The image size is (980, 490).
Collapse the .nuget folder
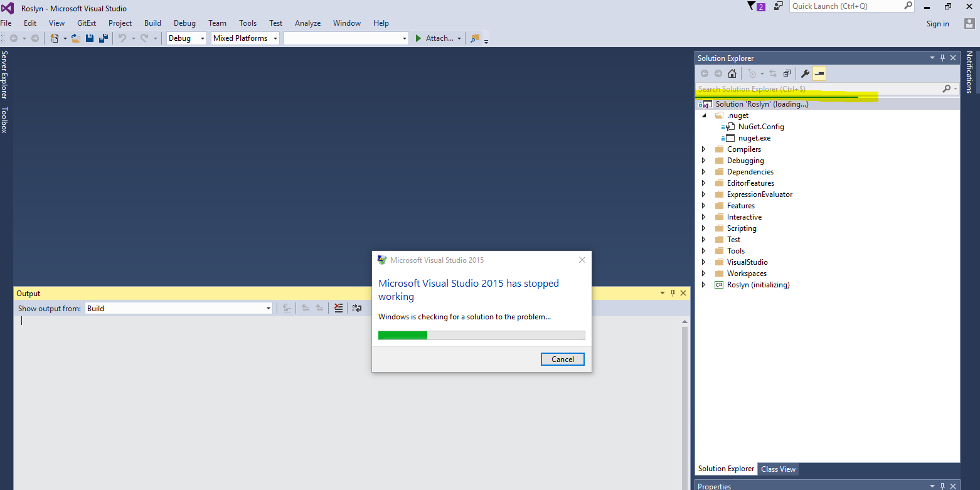coord(704,115)
